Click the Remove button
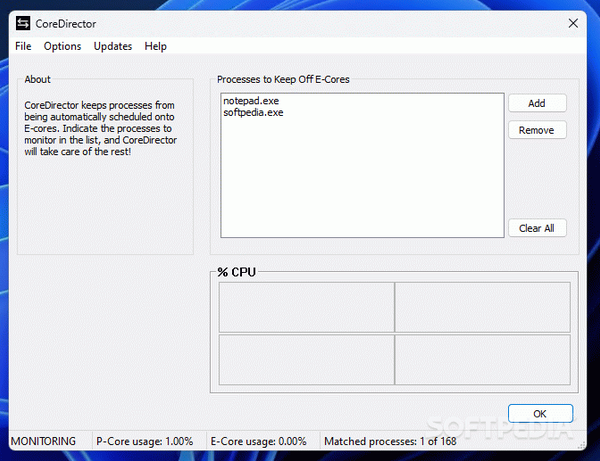 537,130
